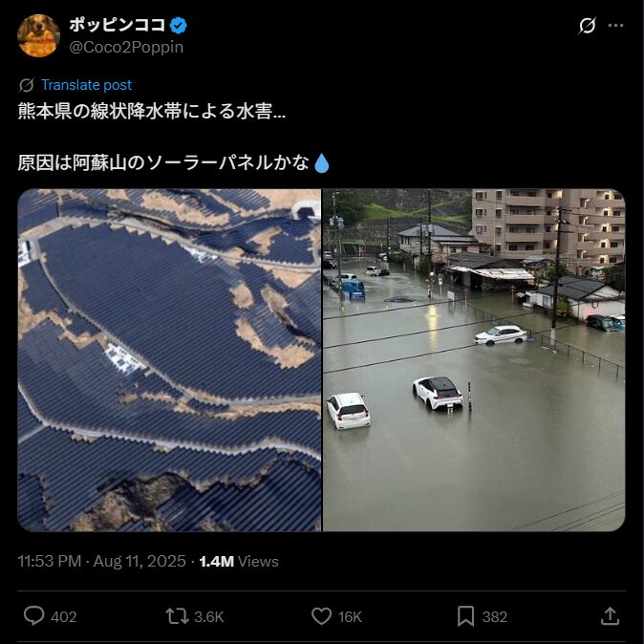Bookmark this post
This screenshot has height=644, width=644.
pyautogui.click(x=465, y=616)
